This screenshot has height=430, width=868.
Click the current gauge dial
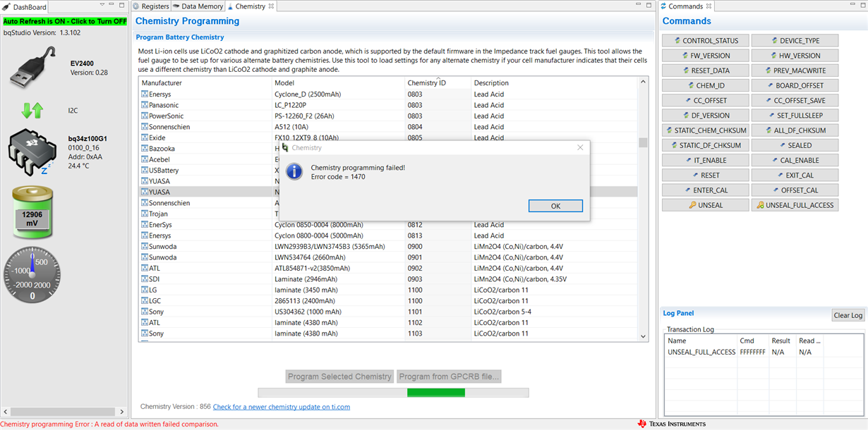click(x=32, y=275)
